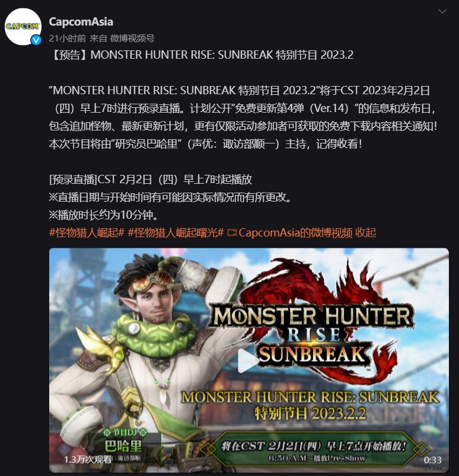Click the blue verified badge on avatar
459x476 pixels.
point(36,40)
